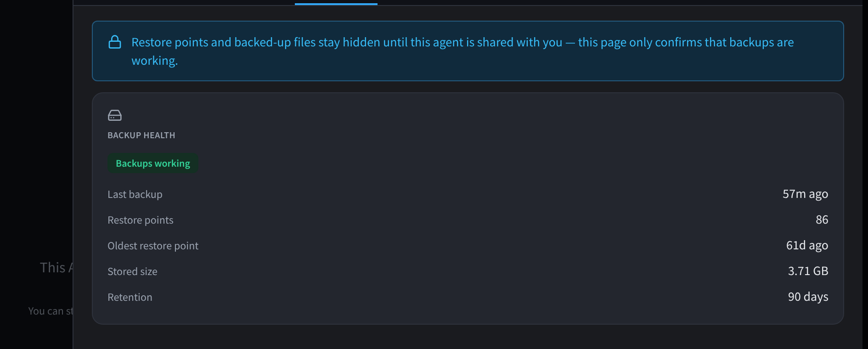
Task: Click the Backups working status badge
Action: (153, 163)
